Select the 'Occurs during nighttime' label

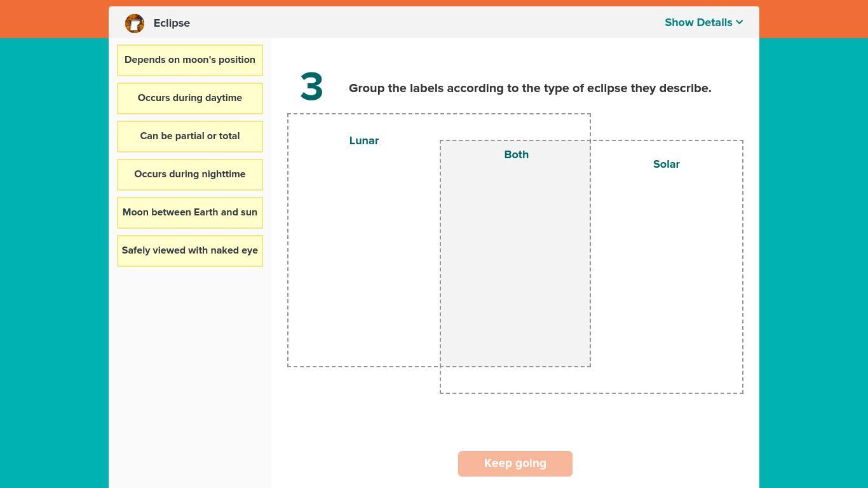coord(190,175)
